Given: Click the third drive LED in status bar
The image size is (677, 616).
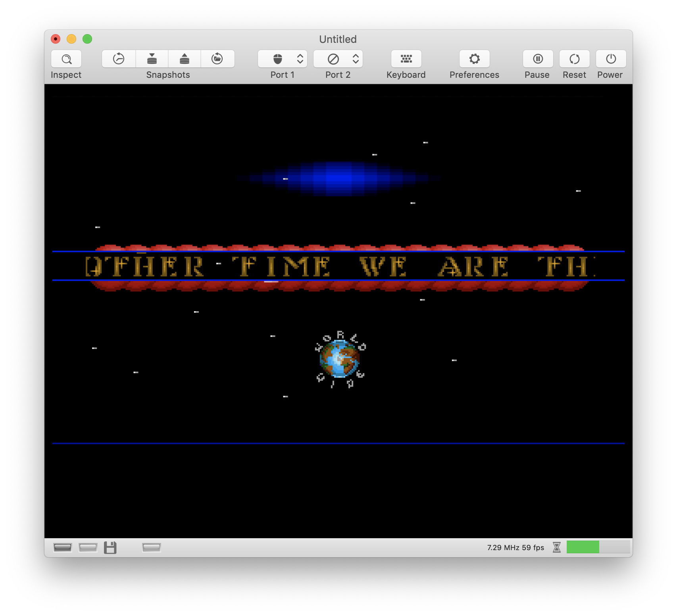Looking at the screenshot, I should click(152, 548).
